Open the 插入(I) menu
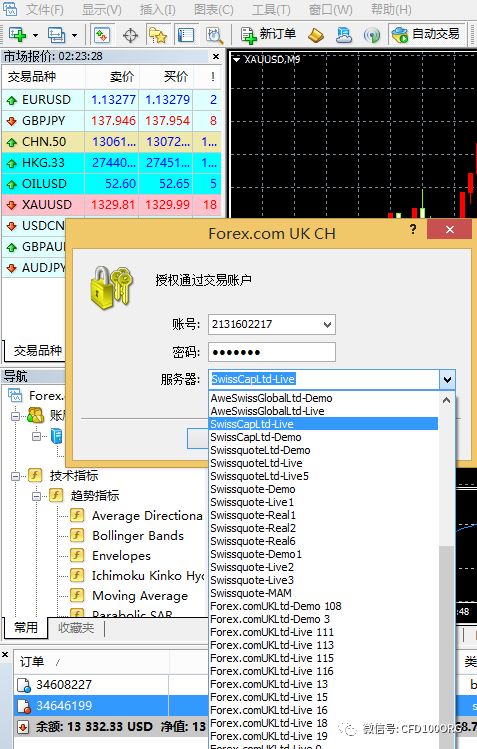The image size is (477, 749). tap(157, 9)
